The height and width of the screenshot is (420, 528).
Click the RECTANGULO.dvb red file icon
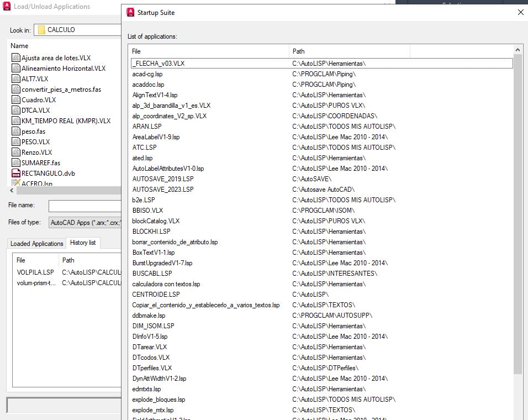16,173
